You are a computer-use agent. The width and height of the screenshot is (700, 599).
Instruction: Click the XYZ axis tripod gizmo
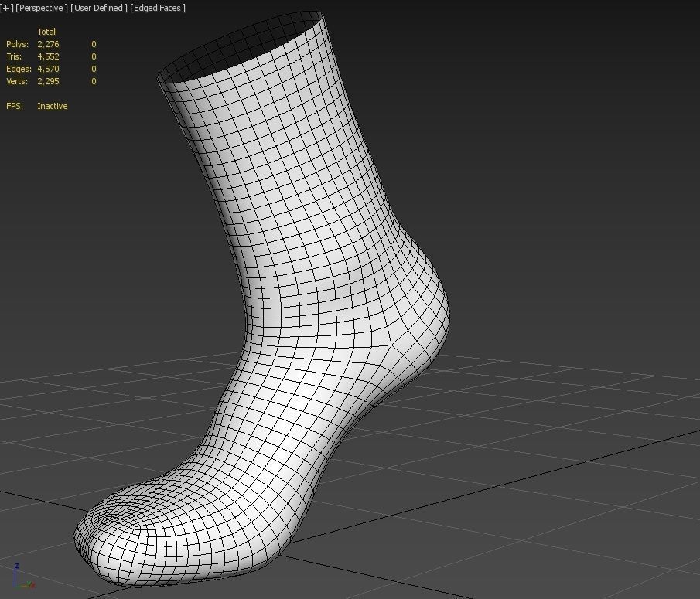23,577
